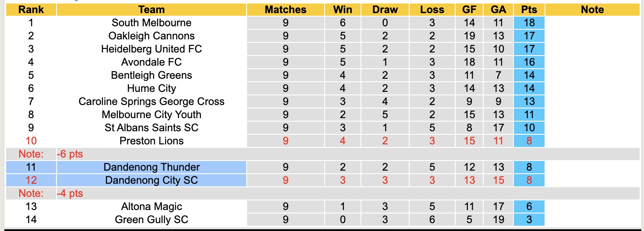
Task: Click the red -4 pts note
Action: pos(70,193)
